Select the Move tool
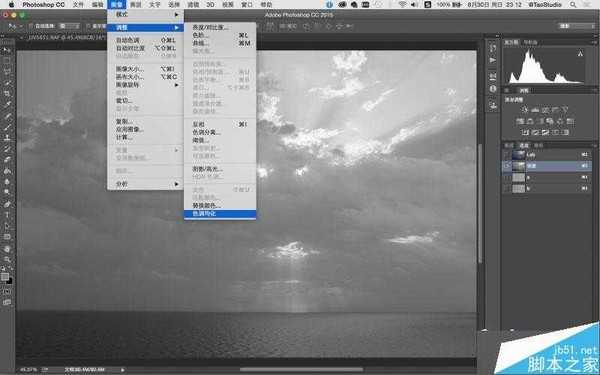This screenshot has height=375, width=600. pyautogui.click(x=7, y=50)
